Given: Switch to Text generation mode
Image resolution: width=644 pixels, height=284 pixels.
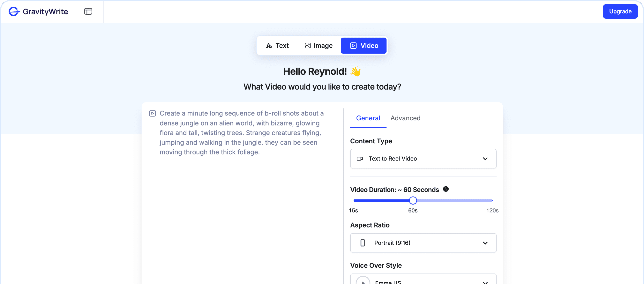Looking at the screenshot, I should pos(277,46).
